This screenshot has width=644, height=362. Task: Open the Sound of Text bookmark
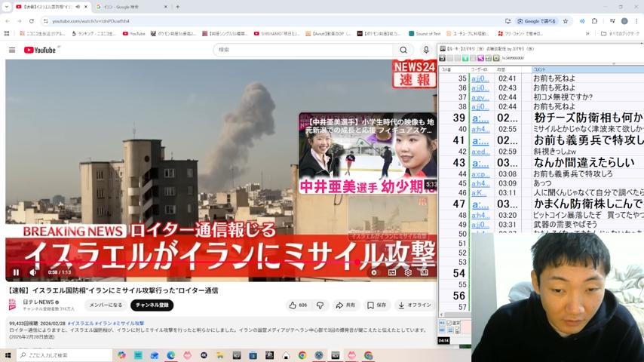click(425, 34)
